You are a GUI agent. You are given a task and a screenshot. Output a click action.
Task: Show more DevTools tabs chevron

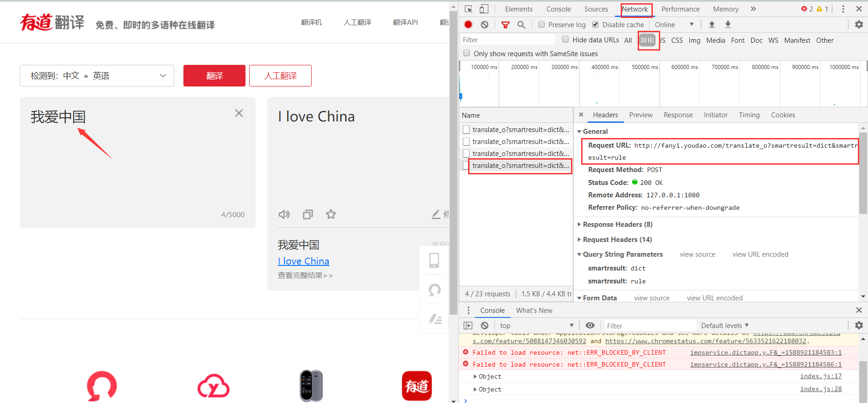click(753, 9)
